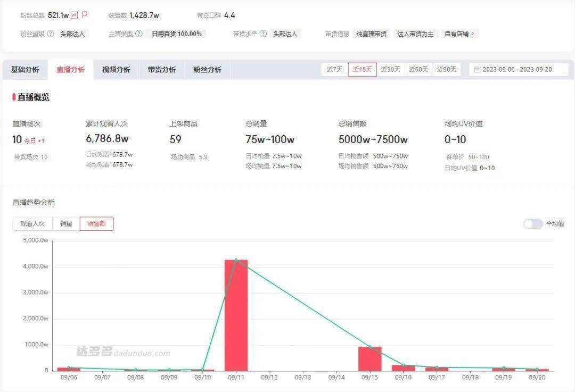Open the 视频分析 tab

coord(116,70)
